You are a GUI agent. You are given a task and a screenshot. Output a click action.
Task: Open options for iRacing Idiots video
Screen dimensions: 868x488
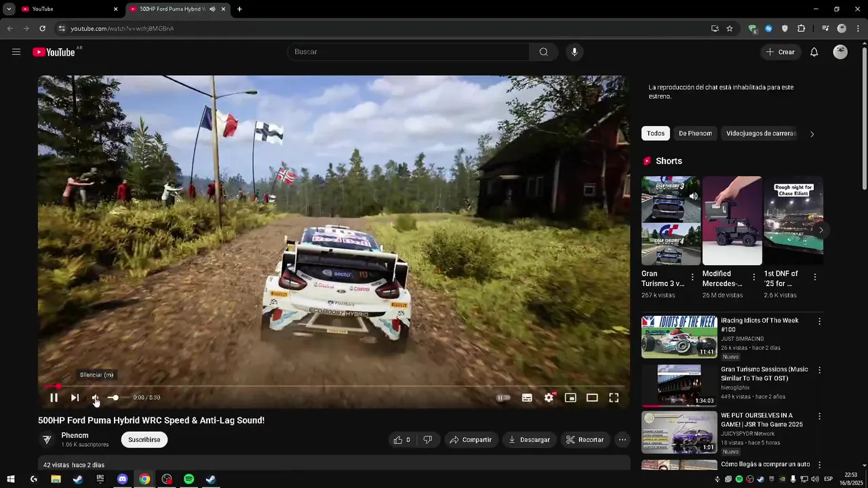pos(819,321)
